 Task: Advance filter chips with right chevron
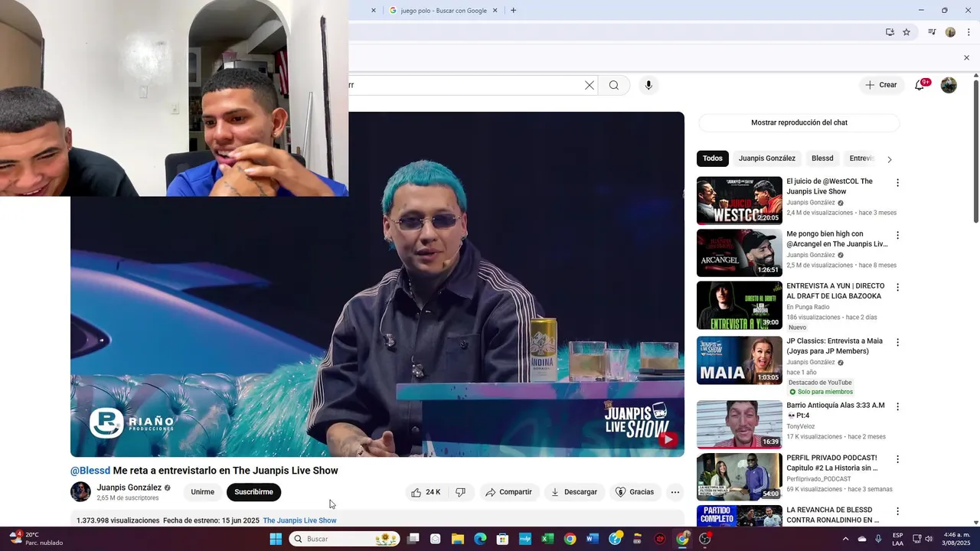click(x=889, y=159)
